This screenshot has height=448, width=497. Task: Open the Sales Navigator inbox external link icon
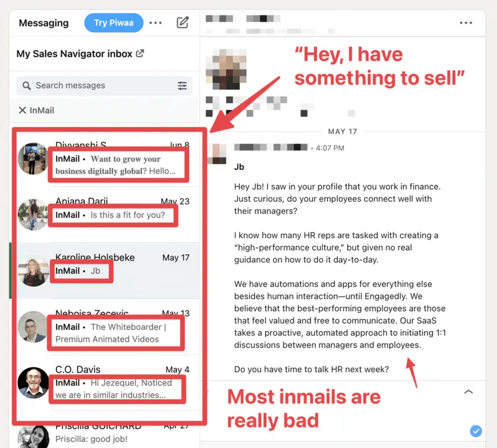tap(140, 54)
